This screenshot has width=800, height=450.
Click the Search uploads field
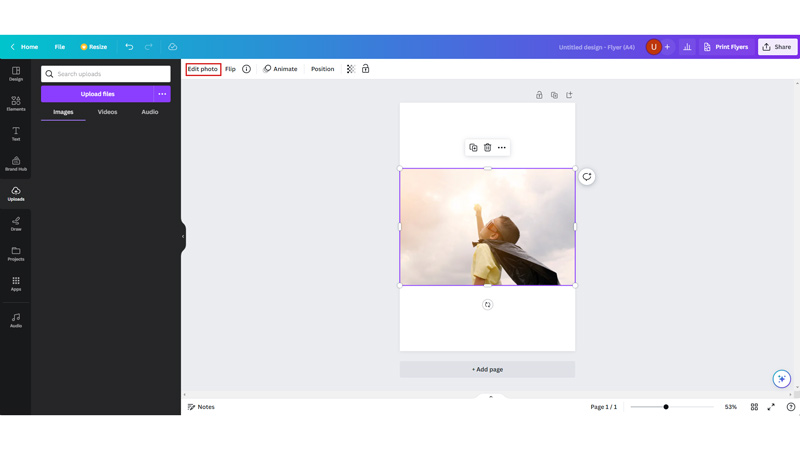tap(106, 74)
